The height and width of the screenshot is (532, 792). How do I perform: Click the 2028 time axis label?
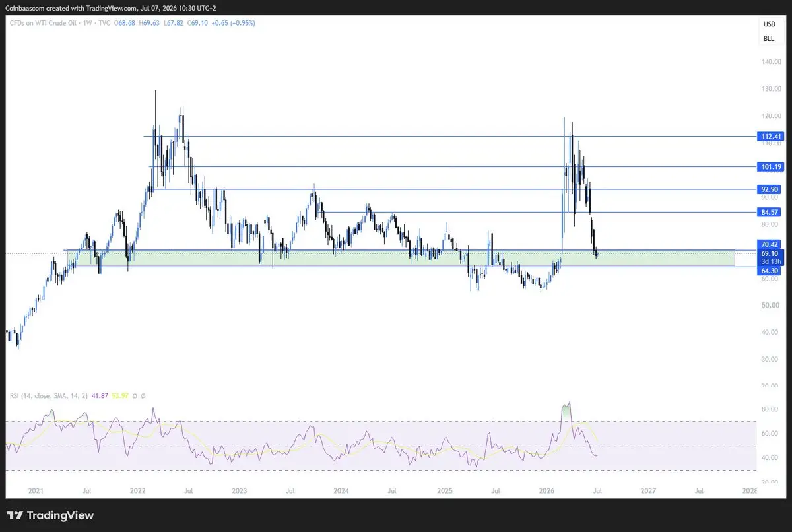(750, 491)
